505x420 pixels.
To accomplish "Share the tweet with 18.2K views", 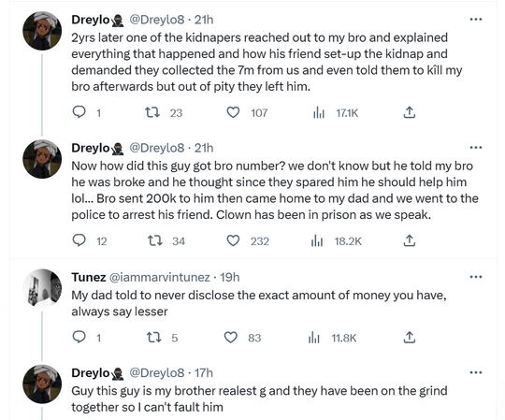I will (x=410, y=240).
